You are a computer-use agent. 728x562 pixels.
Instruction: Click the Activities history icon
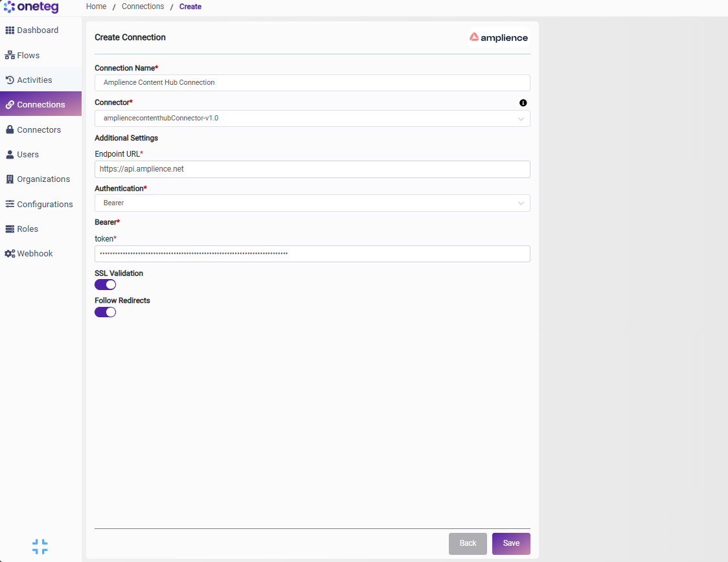coord(10,80)
